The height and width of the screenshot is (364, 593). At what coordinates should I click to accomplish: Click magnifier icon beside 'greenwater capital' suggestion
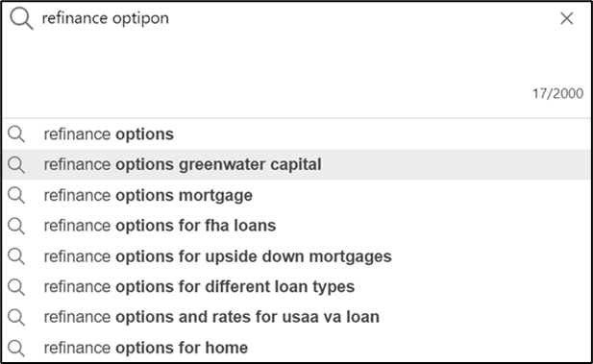[16, 165]
